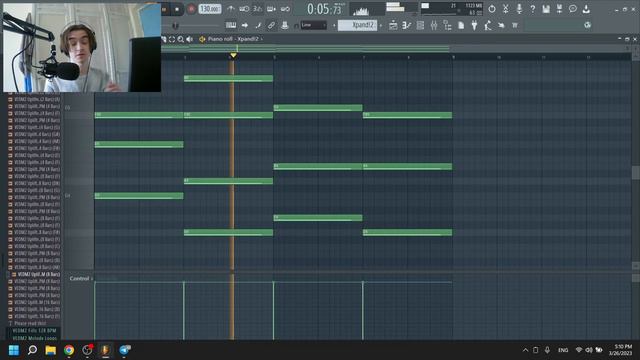Open the Please read this! browser item
The width and height of the screenshot is (640, 360).
point(27,323)
